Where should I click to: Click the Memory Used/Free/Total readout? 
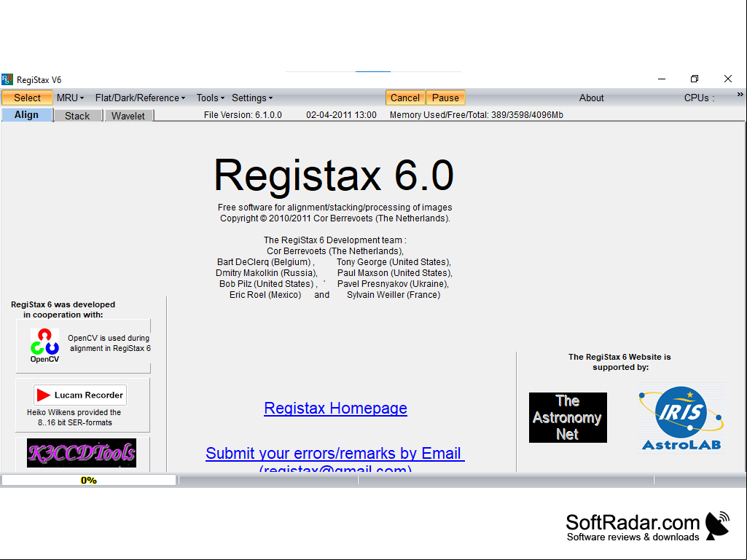click(477, 115)
